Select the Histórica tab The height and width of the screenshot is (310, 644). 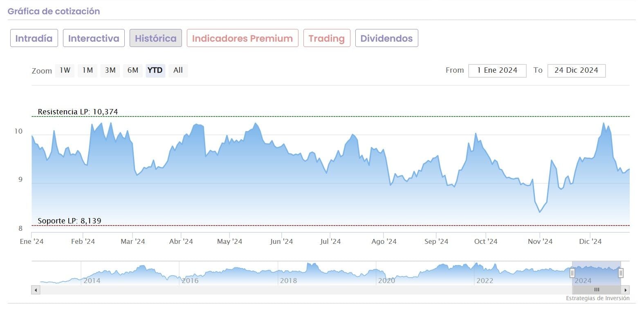[156, 38]
